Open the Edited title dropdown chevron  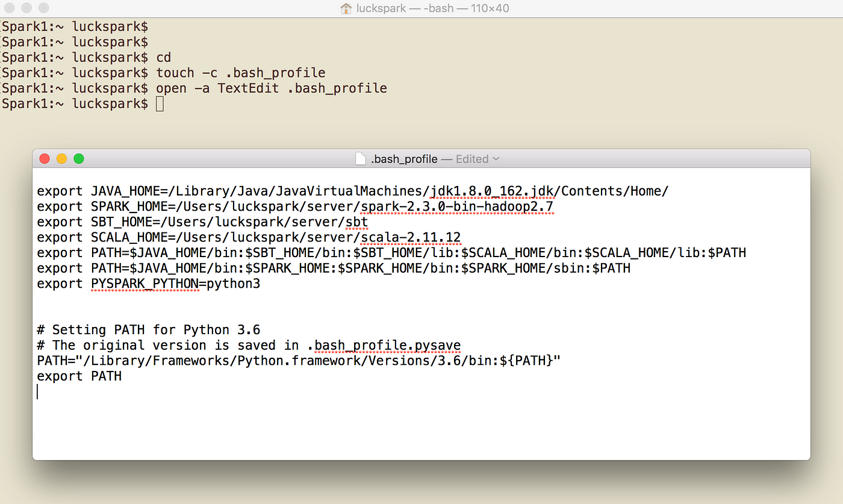pos(496,159)
